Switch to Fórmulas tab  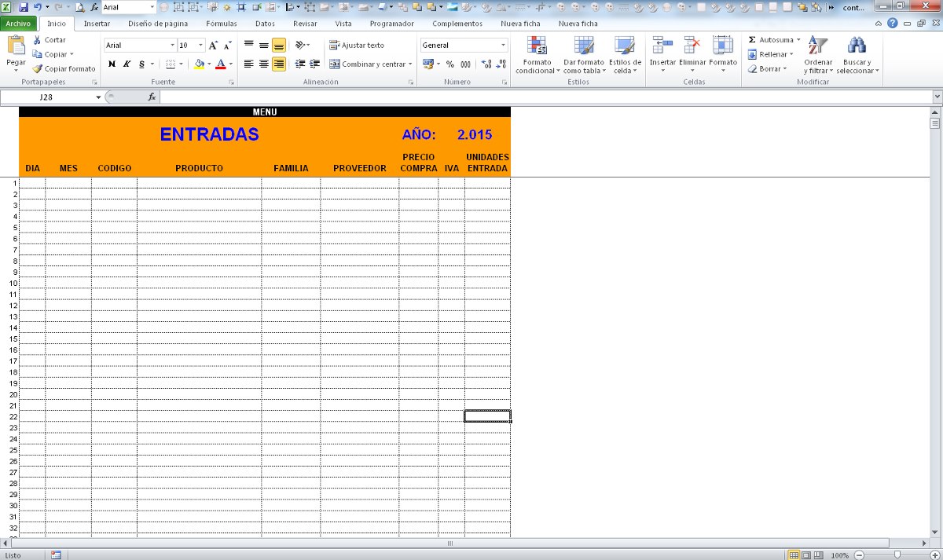pos(222,24)
